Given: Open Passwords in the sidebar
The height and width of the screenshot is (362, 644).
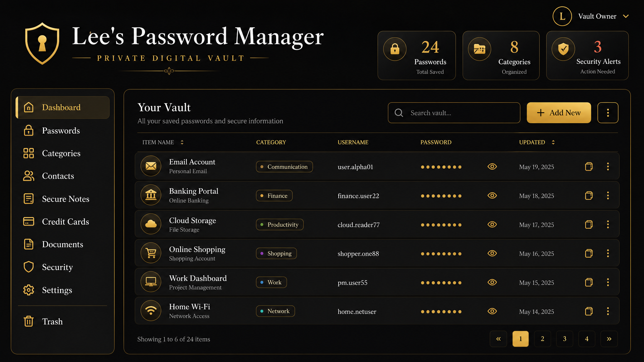Looking at the screenshot, I should (63, 130).
